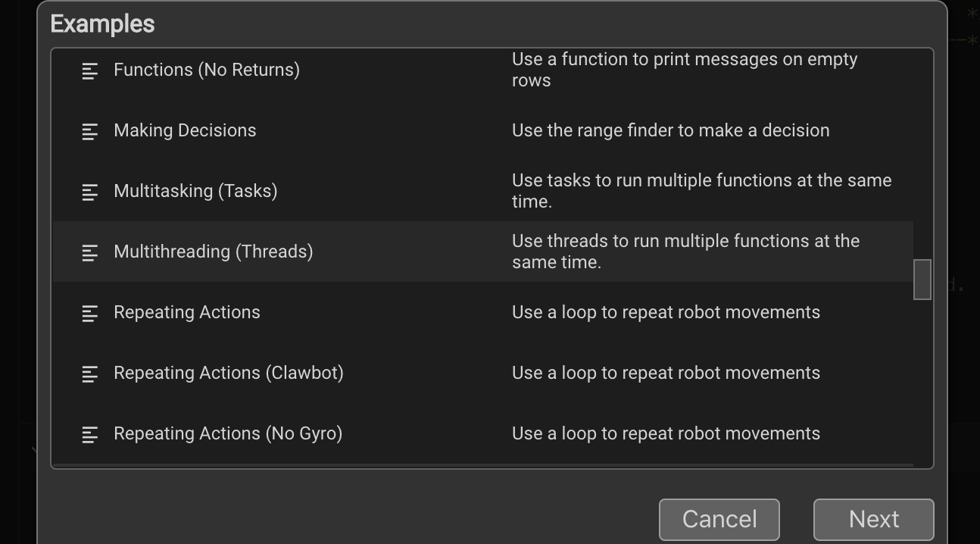Select the Repeating Actions example
980x544 pixels.
coord(187,312)
